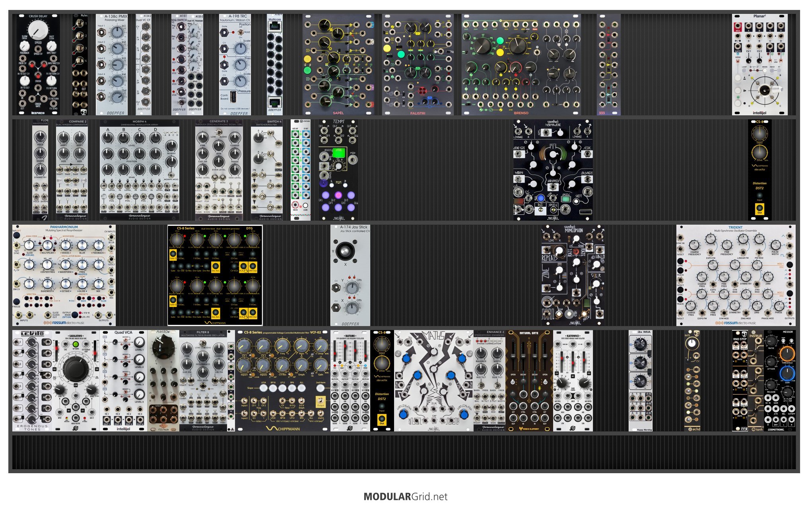Select the Doepfer A-138c PMIX module

112,65
